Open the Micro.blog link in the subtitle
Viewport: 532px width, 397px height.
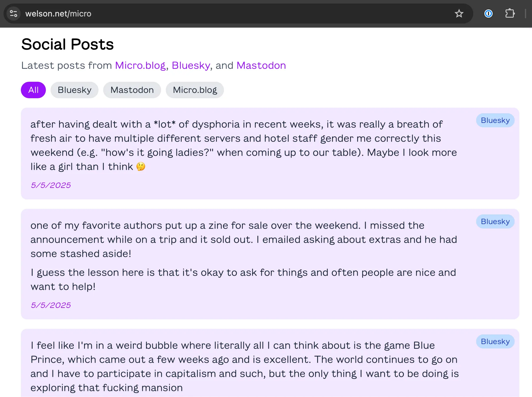tap(140, 65)
